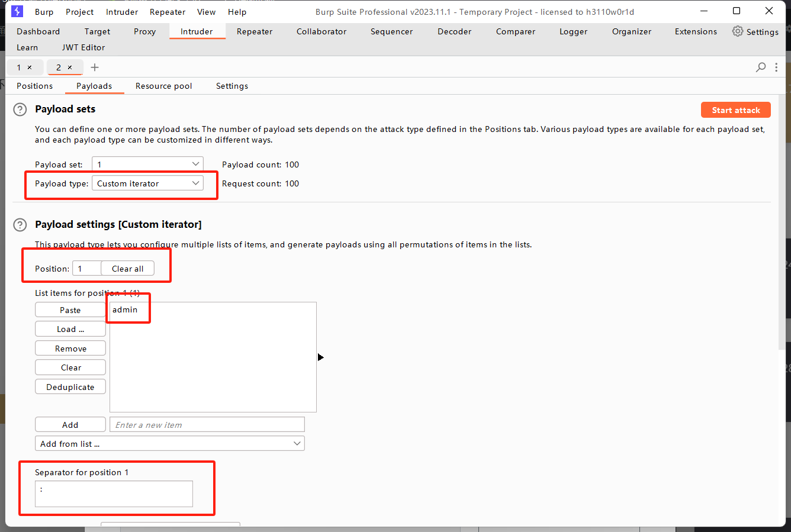Image resolution: width=791 pixels, height=532 pixels.
Task: Switch to the Sequencer tab
Action: pos(391,31)
